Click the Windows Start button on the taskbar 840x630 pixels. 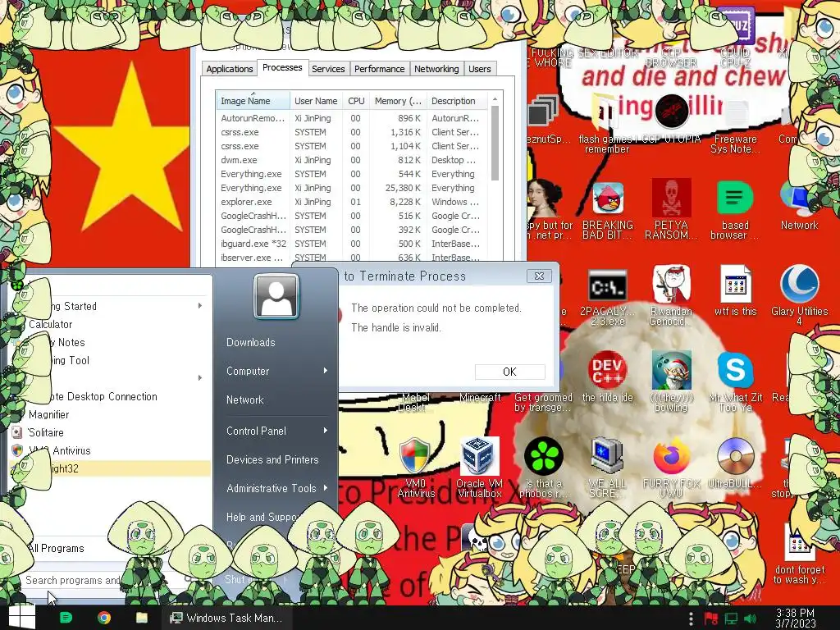(x=22, y=618)
